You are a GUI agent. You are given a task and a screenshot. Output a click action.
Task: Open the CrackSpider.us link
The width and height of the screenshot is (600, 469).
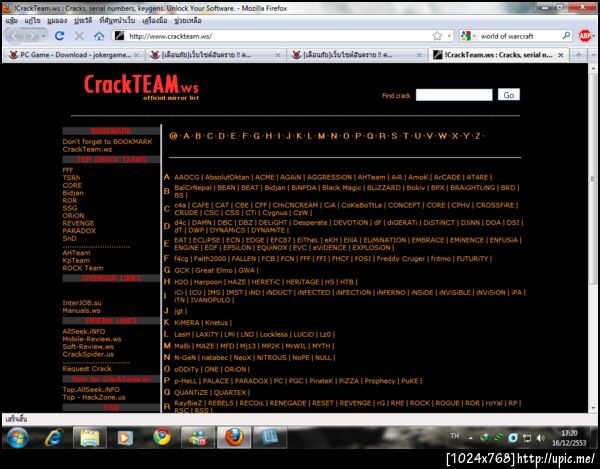coord(88,354)
